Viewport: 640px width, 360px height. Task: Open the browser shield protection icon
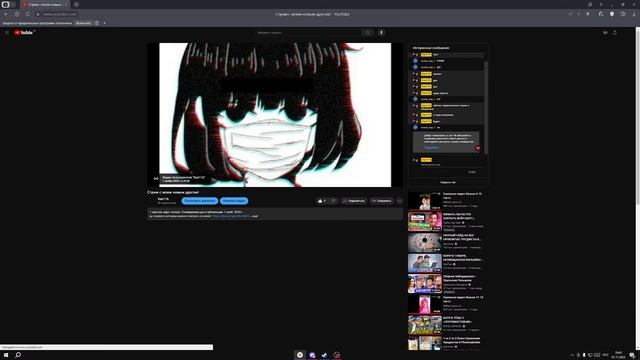612,14
